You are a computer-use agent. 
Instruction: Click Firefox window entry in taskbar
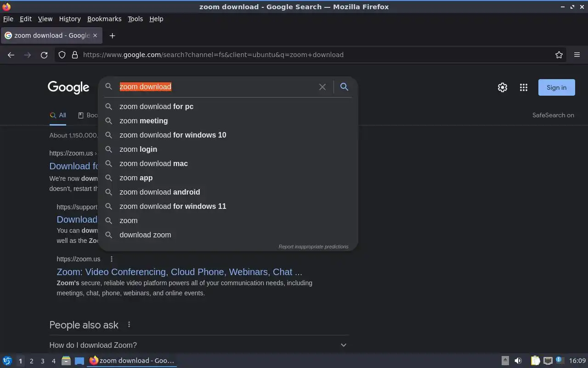[132, 361]
